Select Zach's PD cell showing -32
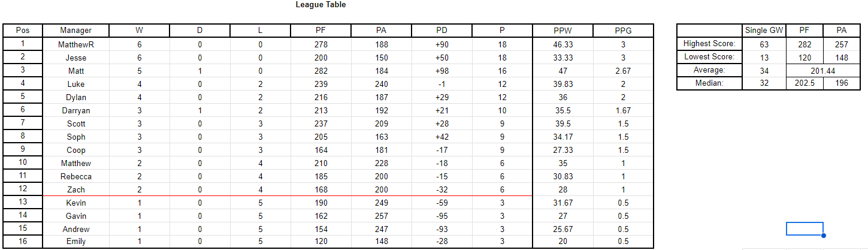 pyautogui.click(x=441, y=189)
